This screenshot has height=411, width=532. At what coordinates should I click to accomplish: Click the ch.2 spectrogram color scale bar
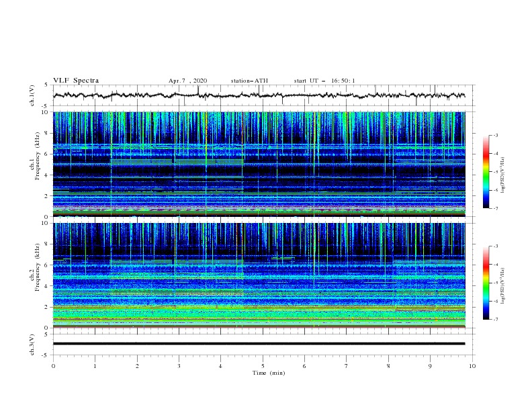click(486, 283)
